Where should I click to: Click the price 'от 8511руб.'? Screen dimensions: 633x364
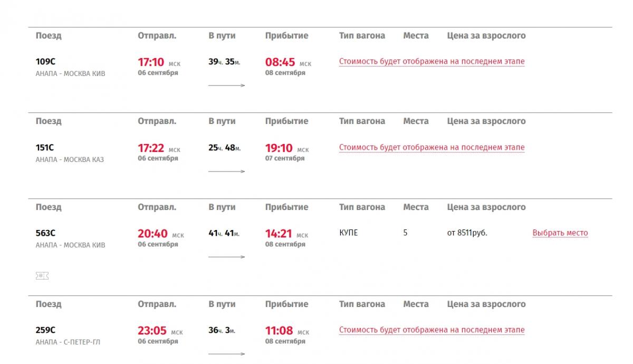(467, 233)
